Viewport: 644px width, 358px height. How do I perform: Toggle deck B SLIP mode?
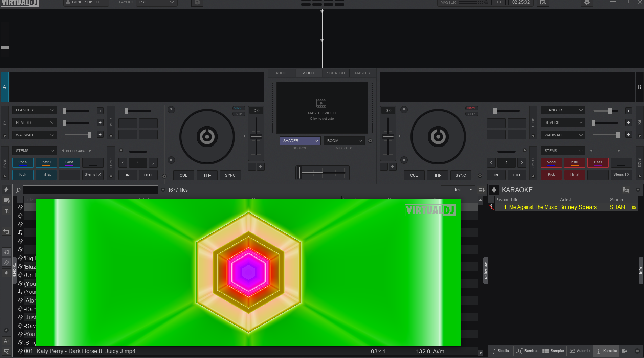[471, 114]
